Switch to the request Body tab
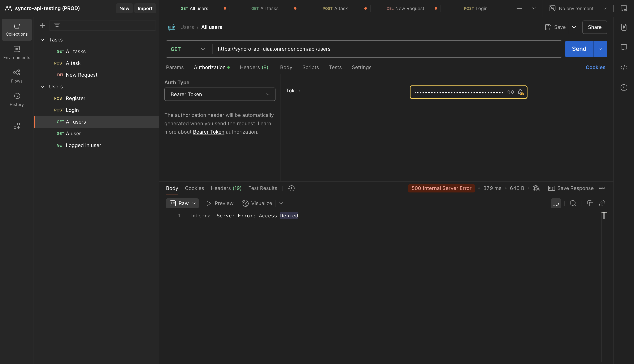This screenshot has width=634, height=364. click(286, 67)
